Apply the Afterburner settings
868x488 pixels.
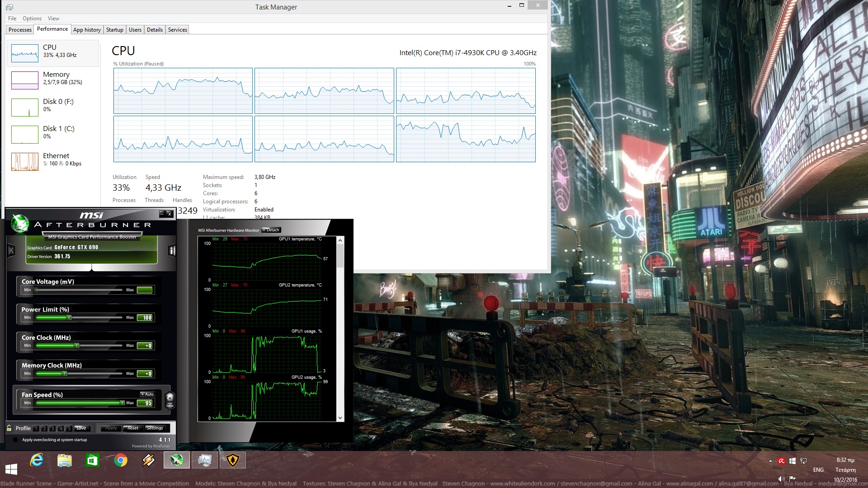pyautogui.click(x=111, y=428)
